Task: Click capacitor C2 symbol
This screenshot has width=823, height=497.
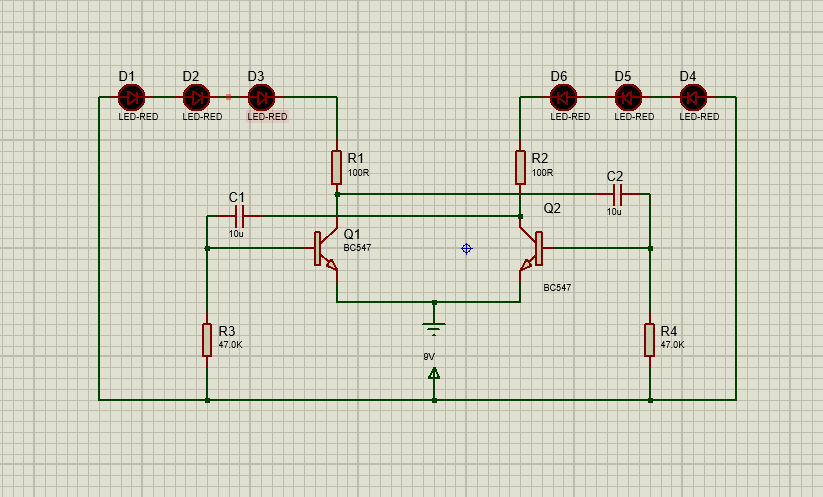Action: point(616,194)
